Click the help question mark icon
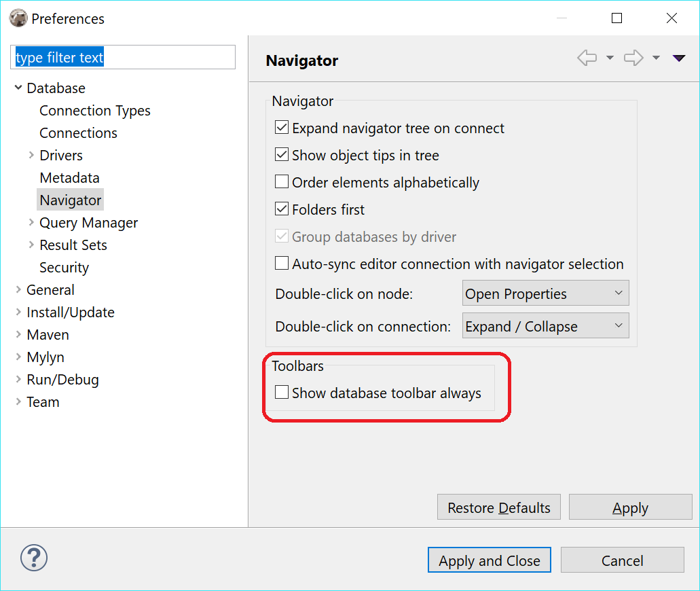The height and width of the screenshot is (591, 700). point(33,558)
